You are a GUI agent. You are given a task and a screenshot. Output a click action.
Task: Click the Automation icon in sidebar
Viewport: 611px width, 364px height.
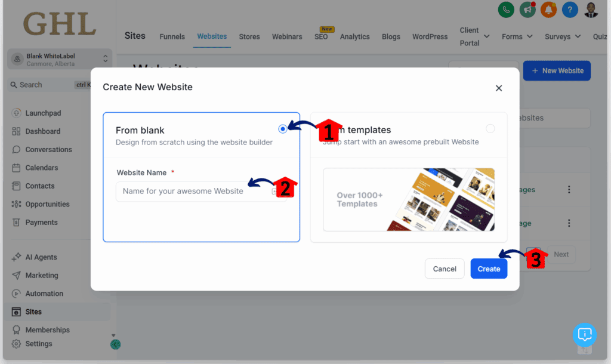click(16, 294)
